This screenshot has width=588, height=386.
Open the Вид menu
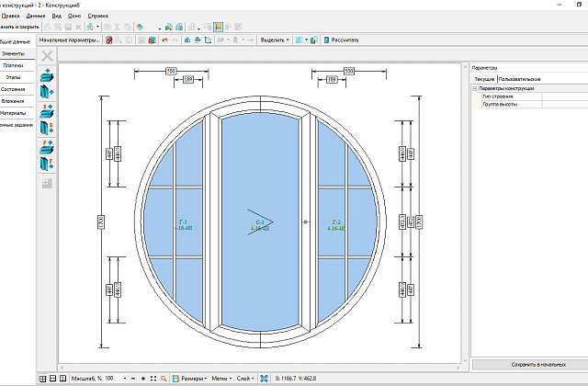(x=57, y=16)
